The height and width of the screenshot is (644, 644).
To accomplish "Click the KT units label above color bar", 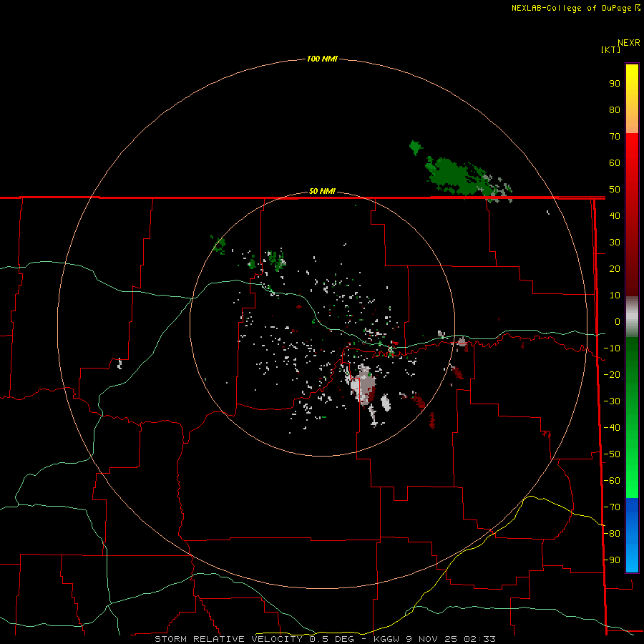I will click(610, 49).
